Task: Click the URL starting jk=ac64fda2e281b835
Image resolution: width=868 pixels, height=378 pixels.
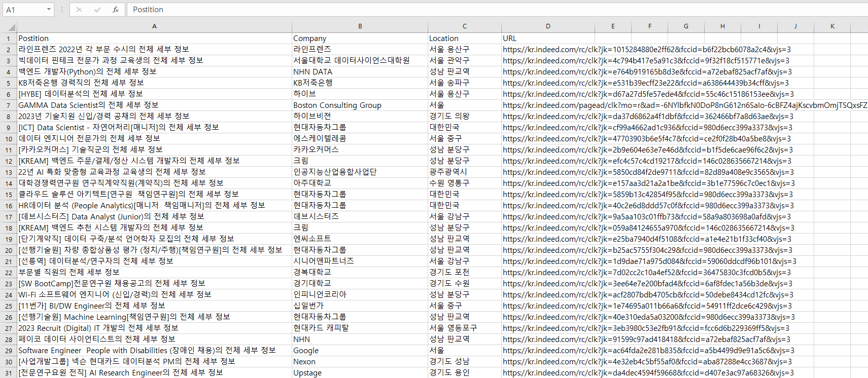Action: tap(648, 351)
